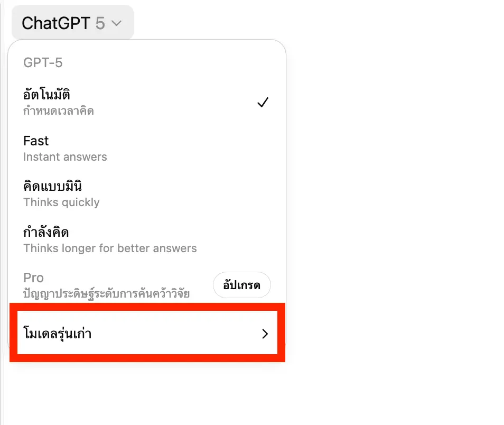Click the "Instant answers" description
This screenshot has width=504, height=425.
coord(65,157)
